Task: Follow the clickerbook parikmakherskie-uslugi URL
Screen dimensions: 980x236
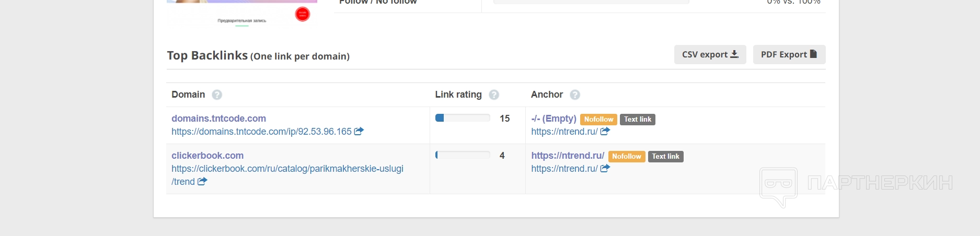Action: coord(287,169)
